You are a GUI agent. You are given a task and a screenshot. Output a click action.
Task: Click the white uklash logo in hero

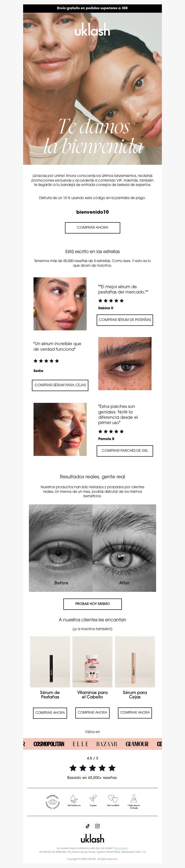tap(92, 30)
